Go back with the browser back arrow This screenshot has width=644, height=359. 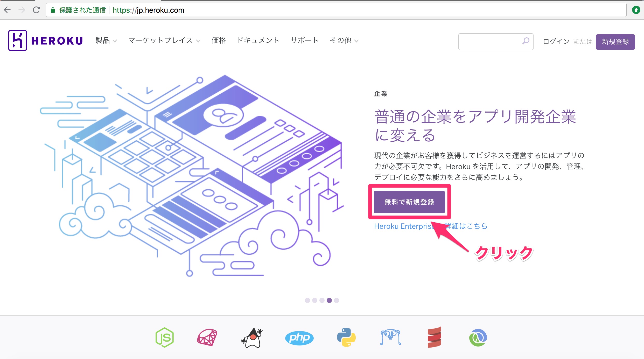pyautogui.click(x=7, y=10)
